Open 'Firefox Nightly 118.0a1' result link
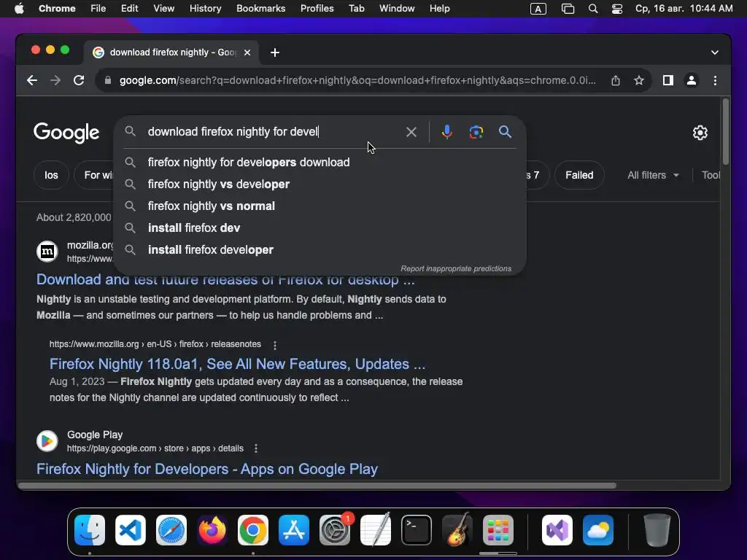 pyautogui.click(x=237, y=365)
